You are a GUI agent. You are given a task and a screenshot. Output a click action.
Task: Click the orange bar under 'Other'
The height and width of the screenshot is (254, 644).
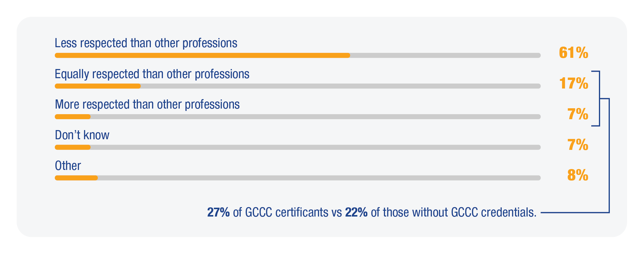(76, 178)
